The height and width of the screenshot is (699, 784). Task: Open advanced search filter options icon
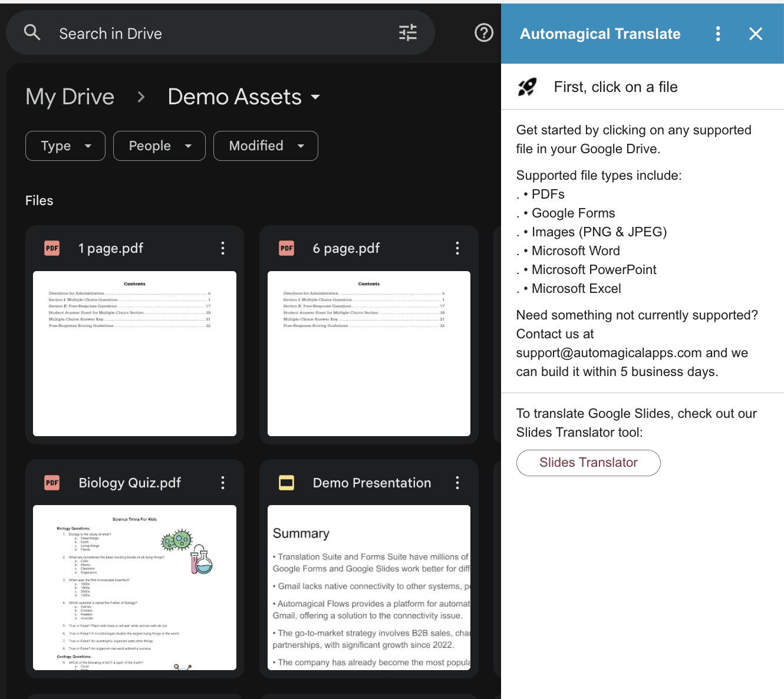coord(407,32)
